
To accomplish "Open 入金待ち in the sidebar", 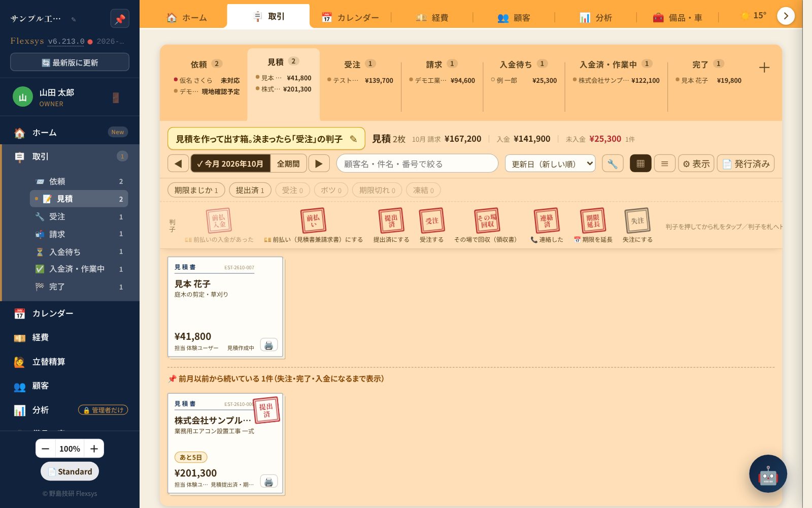I will tap(79, 251).
